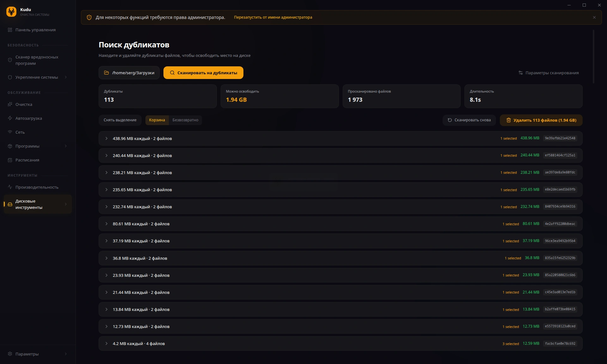Open Расписания calendar icon

coord(10,160)
